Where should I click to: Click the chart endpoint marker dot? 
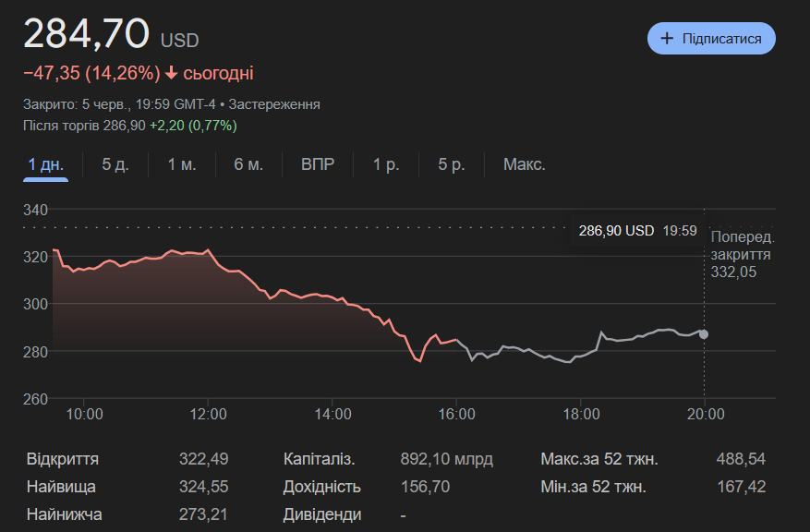click(704, 334)
